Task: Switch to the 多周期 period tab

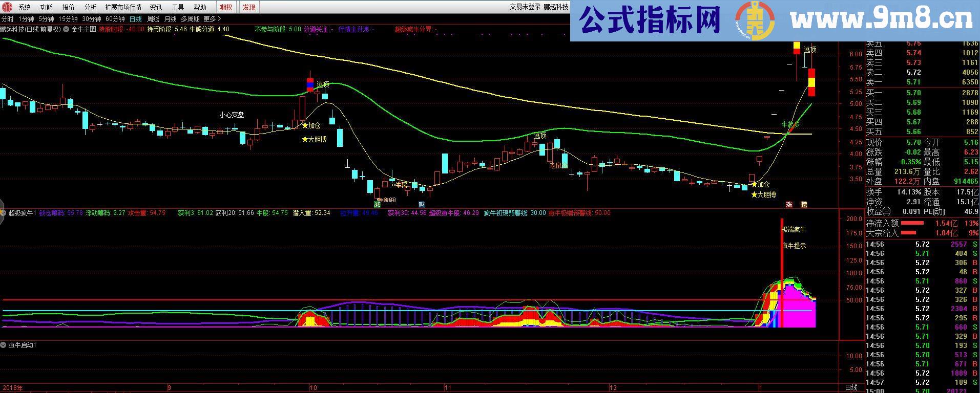Action: [x=190, y=19]
